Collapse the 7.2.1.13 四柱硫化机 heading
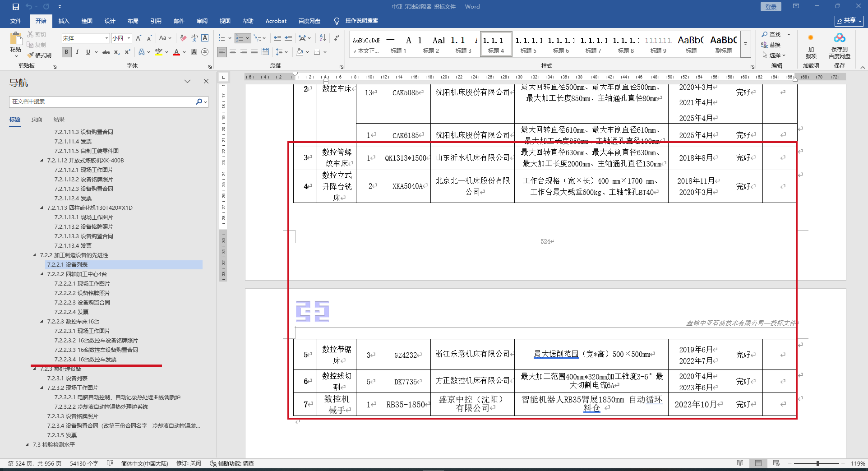This screenshot has width=868, height=471. (42, 208)
